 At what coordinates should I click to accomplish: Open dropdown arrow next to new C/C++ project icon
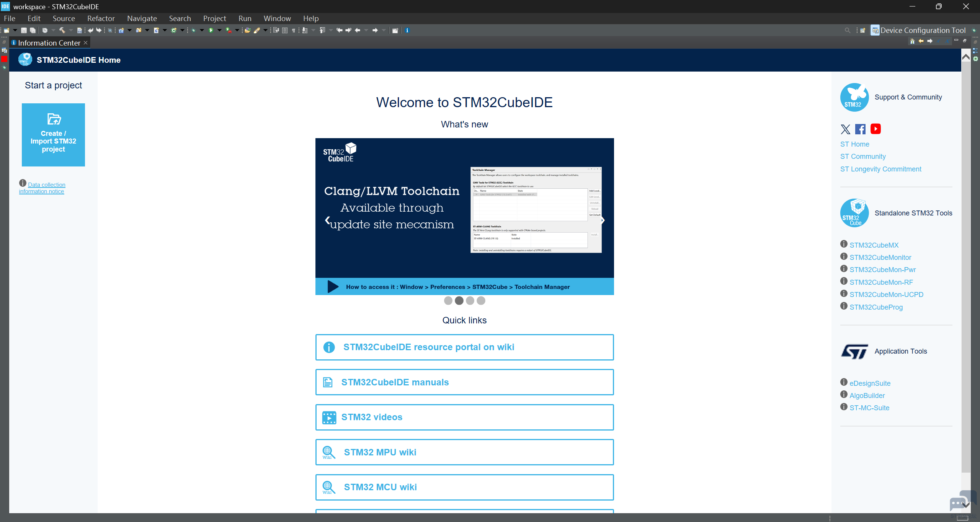129,30
